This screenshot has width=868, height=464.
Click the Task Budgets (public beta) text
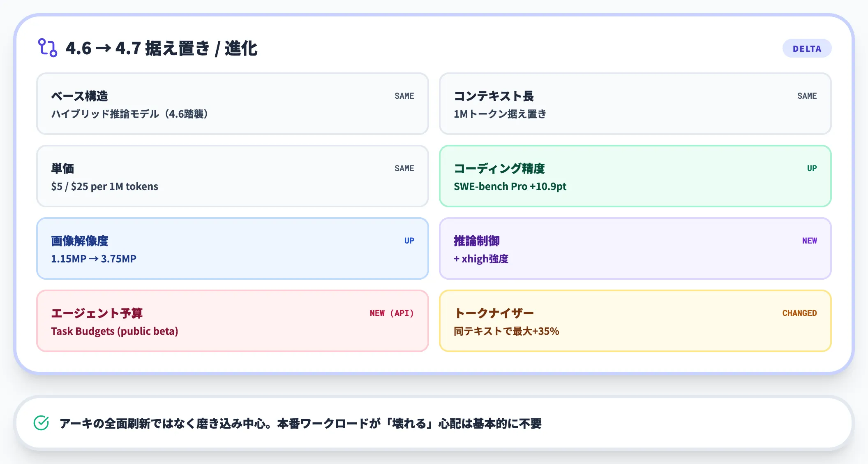(115, 331)
